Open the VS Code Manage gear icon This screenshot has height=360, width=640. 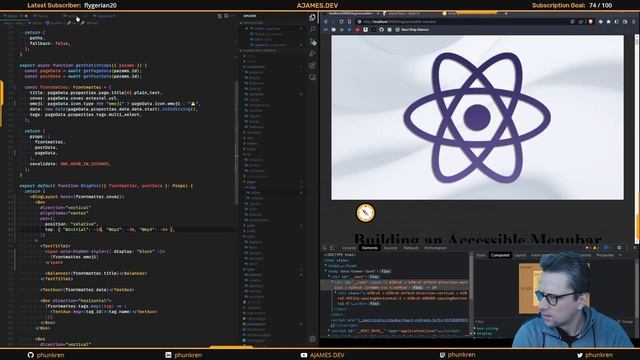point(312,339)
